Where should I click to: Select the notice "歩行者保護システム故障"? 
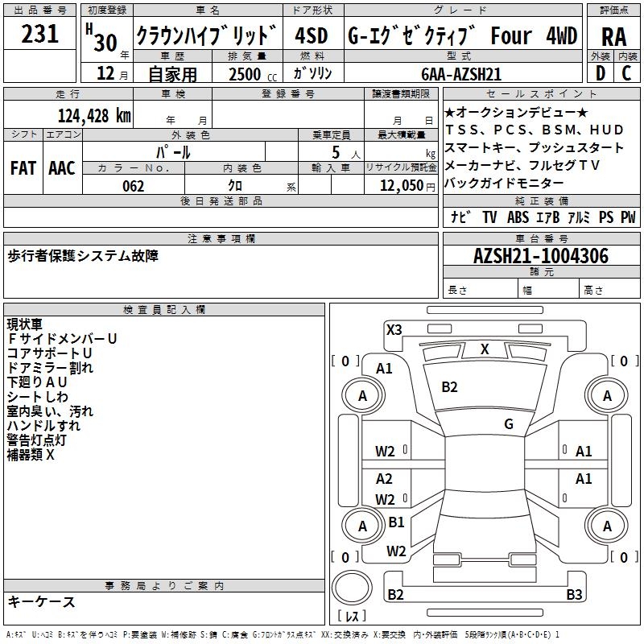pyautogui.click(x=83, y=256)
